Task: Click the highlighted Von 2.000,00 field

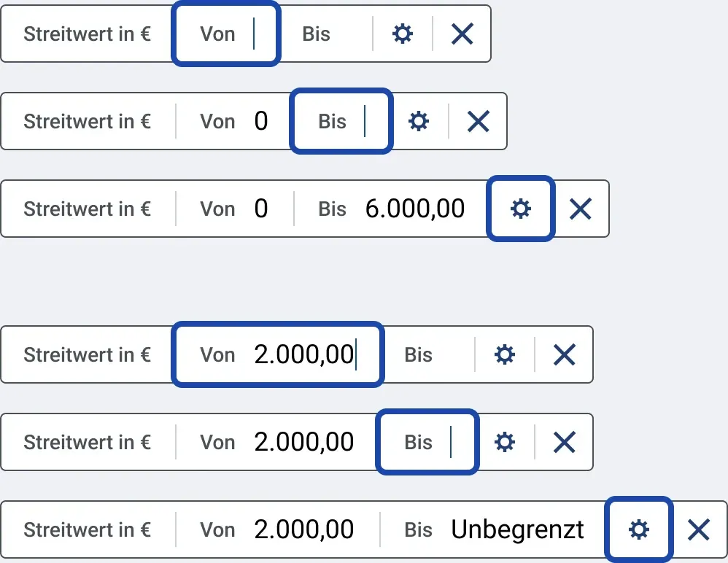Action: tap(278, 354)
